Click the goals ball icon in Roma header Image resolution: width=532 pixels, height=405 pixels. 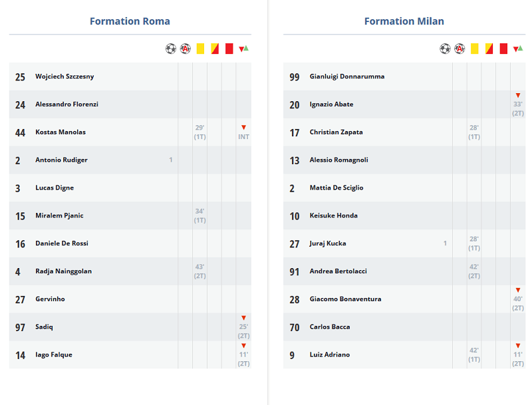(x=171, y=49)
